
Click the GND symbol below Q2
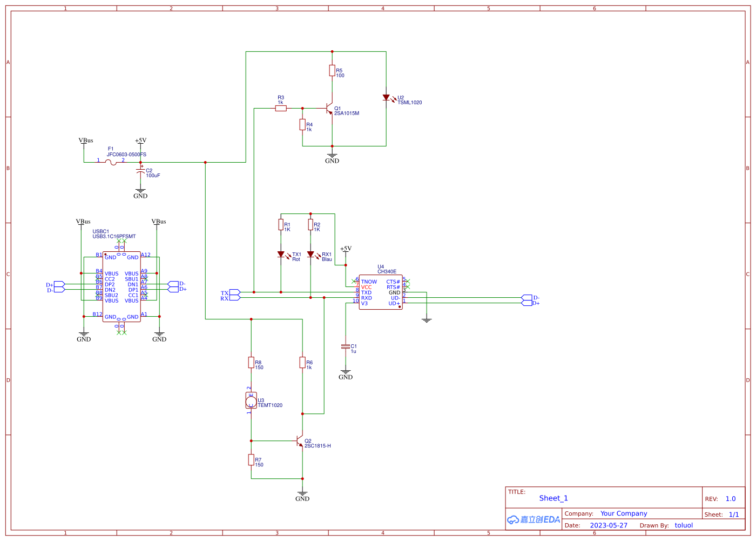pos(302,492)
